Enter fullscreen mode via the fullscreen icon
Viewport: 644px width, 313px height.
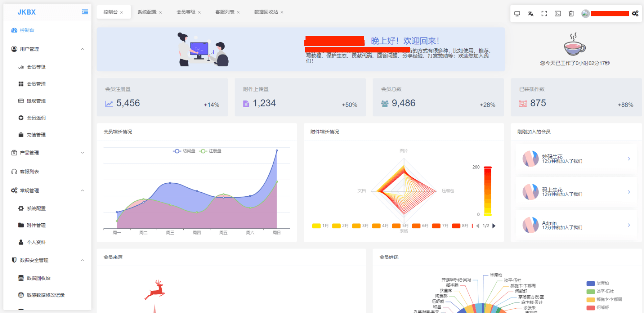[x=544, y=14]
